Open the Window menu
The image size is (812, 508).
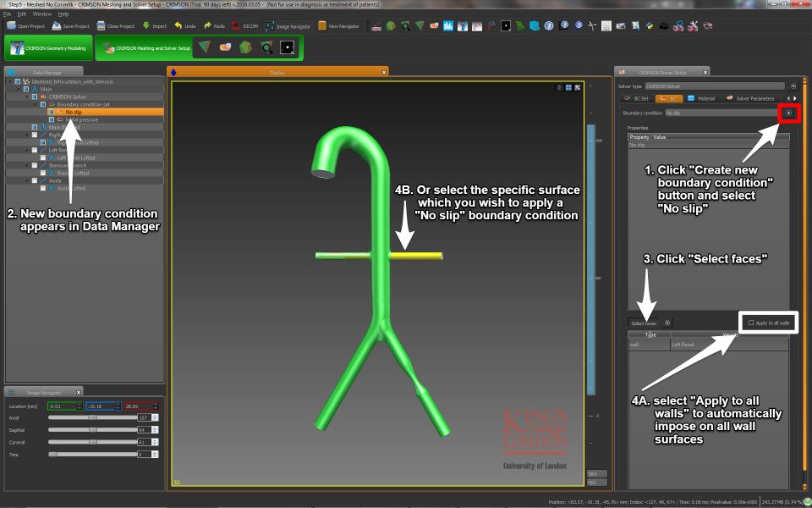(42, 14)
